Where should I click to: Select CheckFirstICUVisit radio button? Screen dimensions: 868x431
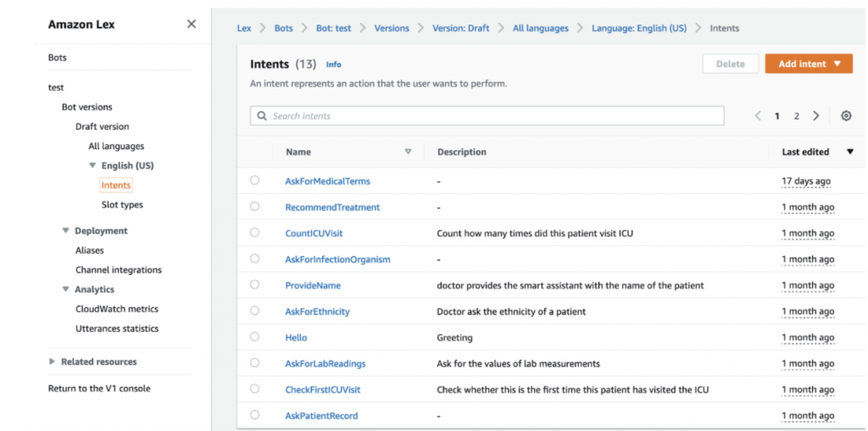(254, 389)
